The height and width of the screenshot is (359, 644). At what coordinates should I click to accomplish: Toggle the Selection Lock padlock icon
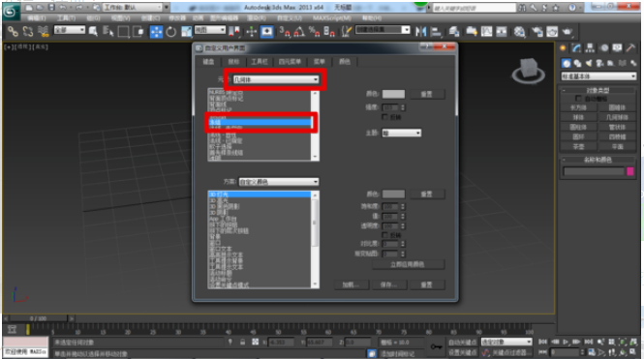click(243, 342)
